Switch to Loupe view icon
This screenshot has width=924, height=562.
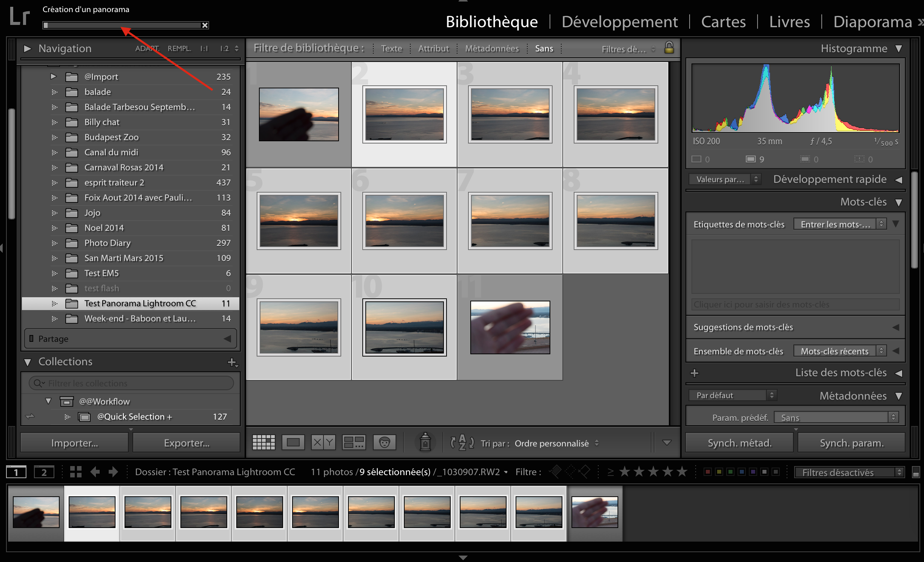tap(293, 443)
